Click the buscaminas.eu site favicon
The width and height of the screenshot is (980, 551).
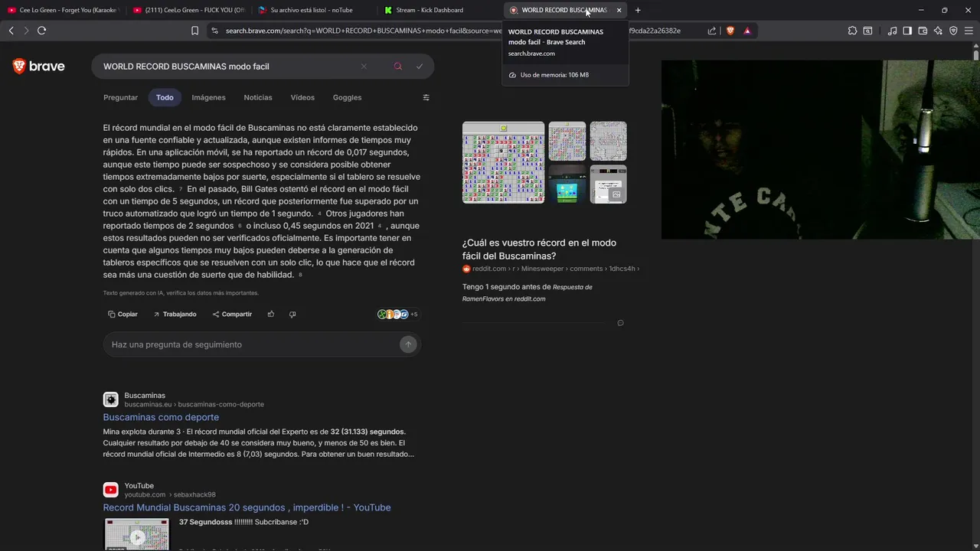[111, 399]
